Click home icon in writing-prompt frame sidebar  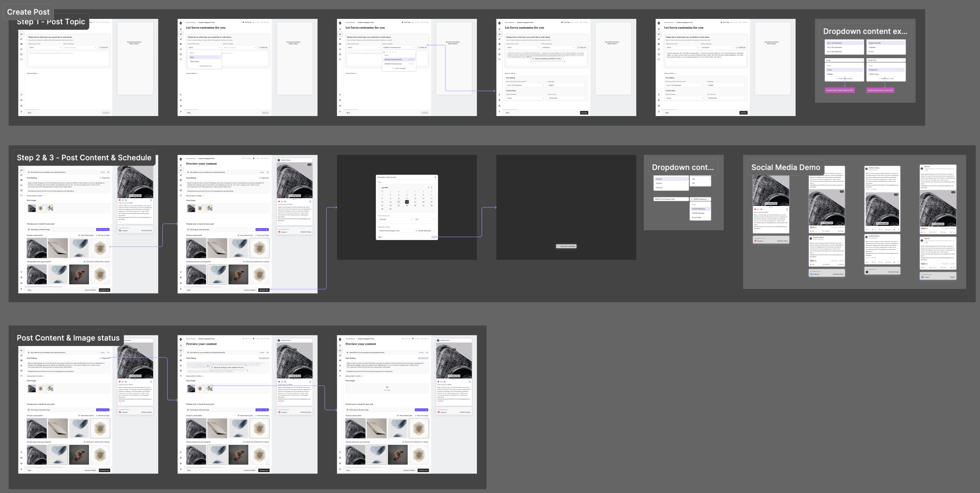coord(500,29)
